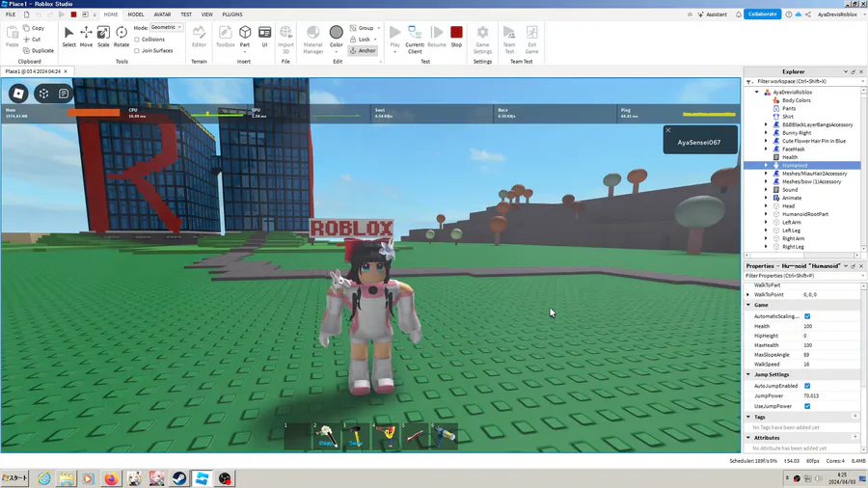Open the Terrain Editor
This screenshot has height=488, width=868.
click(x=199, y=37)
